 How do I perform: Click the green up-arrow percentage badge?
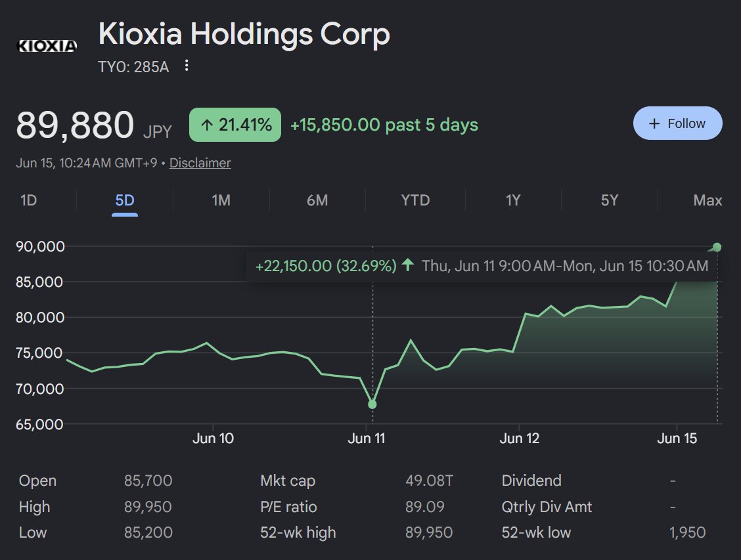point(235,125)
